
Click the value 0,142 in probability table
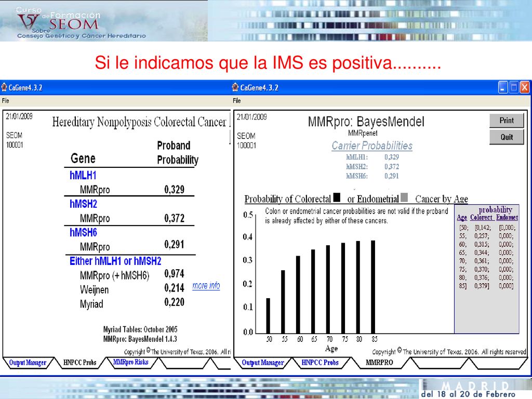pos(483,228)
